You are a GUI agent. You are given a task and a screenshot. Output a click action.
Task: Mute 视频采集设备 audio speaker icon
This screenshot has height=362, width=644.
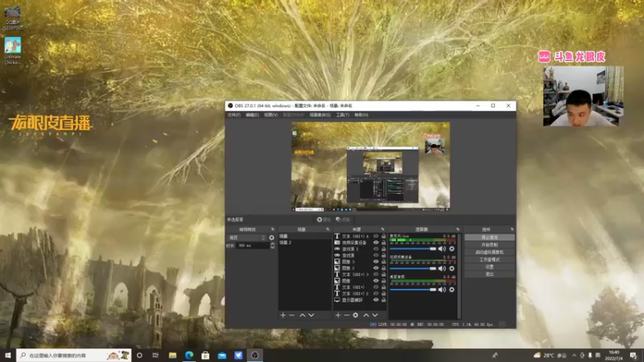(x=442, y=269)
